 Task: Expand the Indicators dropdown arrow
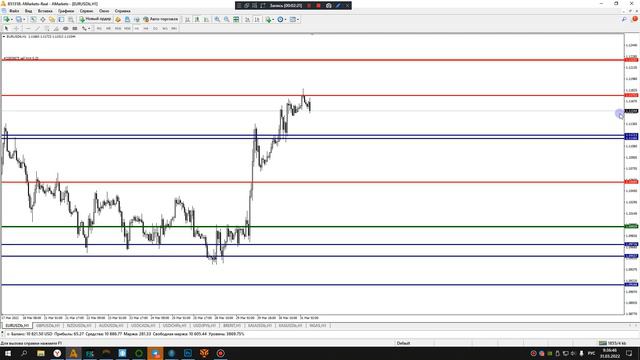(x=273, y=19)
